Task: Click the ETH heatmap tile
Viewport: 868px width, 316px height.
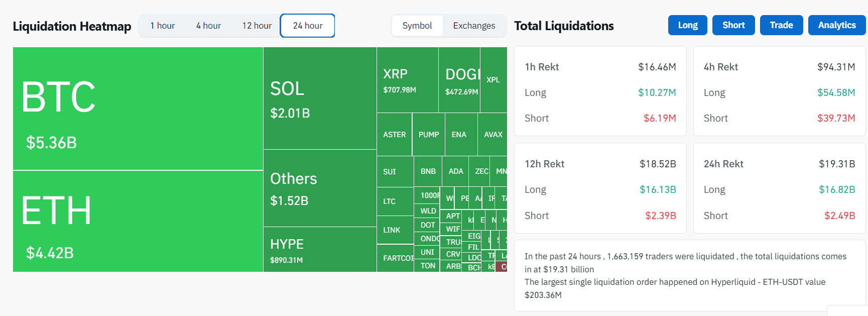Action: 138,221
